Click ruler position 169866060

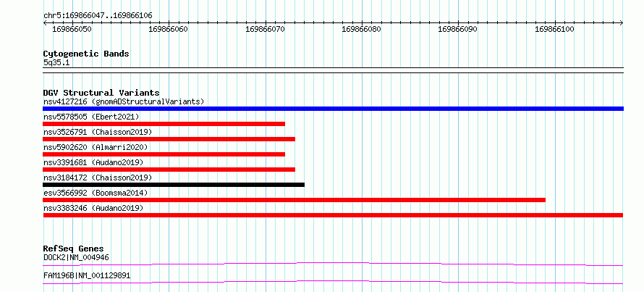click(x=169, y=30)
